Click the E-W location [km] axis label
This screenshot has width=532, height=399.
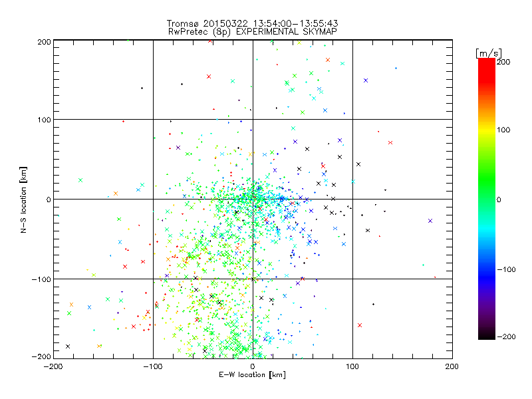[x=253, y=375]
